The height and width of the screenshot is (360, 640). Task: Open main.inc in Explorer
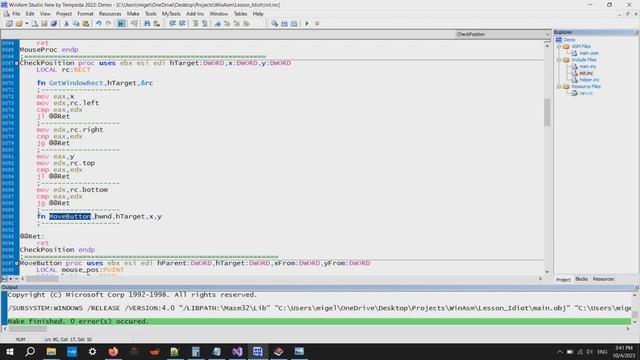[x=587, y=67]
